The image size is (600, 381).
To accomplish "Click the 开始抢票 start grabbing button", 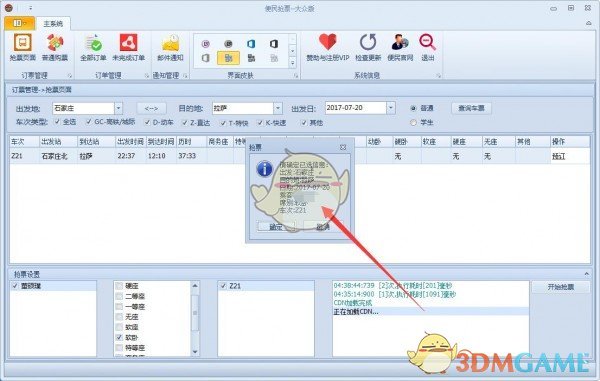I will click(x=561, y=287).
